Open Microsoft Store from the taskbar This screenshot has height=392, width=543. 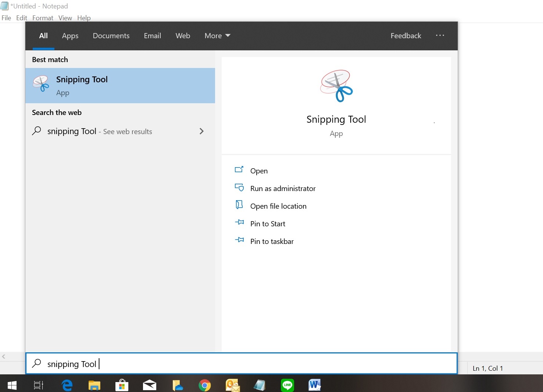(x=122, y=385)
